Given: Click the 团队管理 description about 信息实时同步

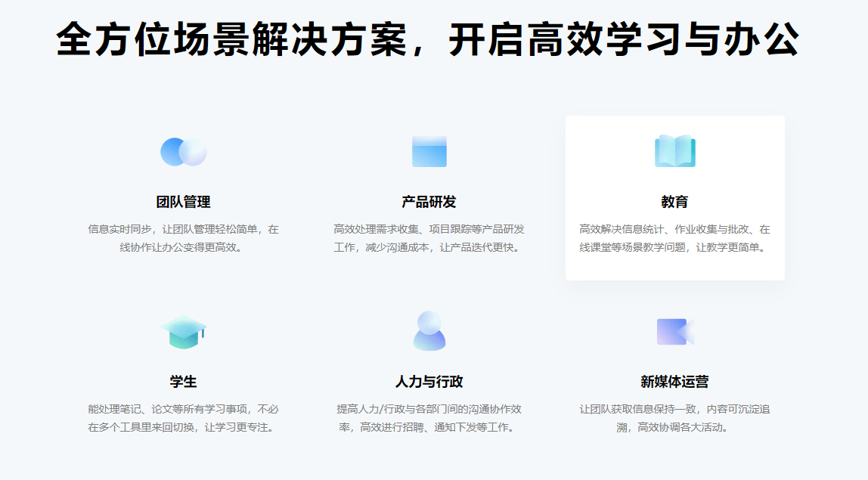Looking at the screenshot, I should coord(183,238).
